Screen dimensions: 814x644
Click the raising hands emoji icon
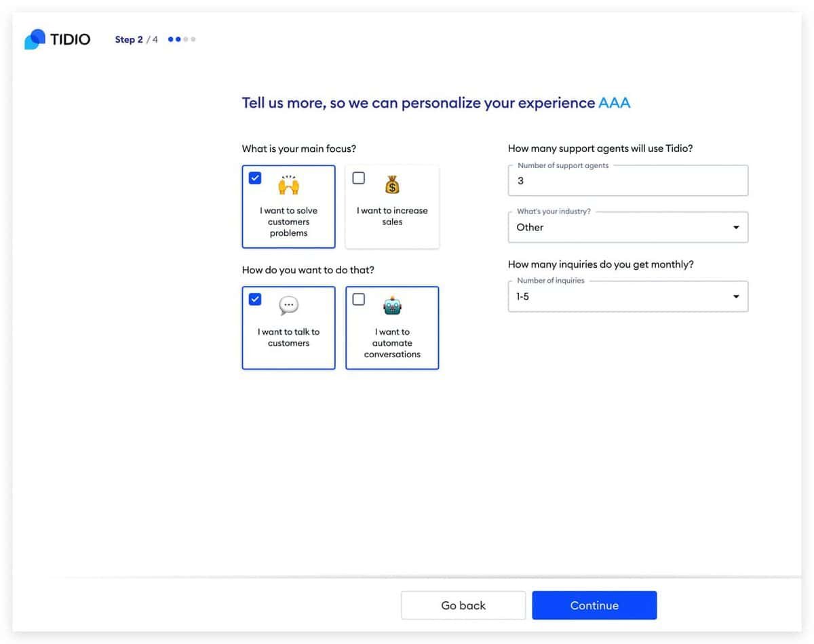point(288,183)
